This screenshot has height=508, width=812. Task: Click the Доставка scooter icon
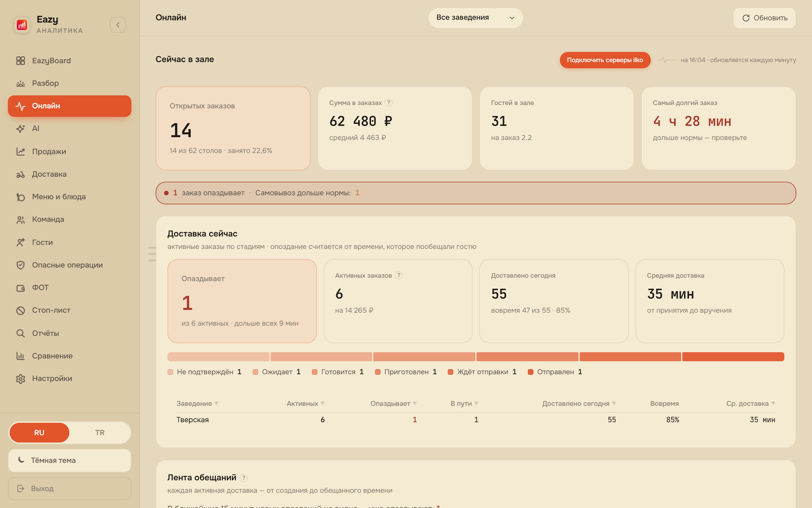(x=21, y=174)
